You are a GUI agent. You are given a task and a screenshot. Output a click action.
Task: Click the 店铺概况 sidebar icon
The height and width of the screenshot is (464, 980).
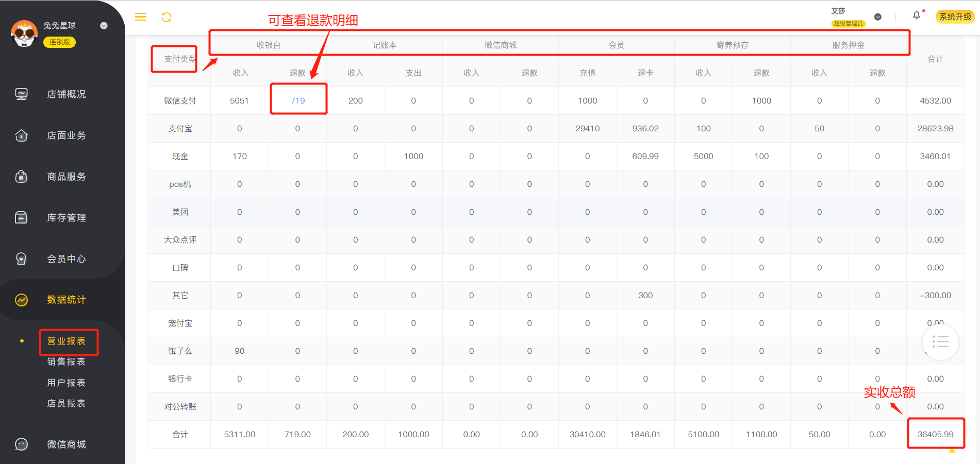click(21, 94)
